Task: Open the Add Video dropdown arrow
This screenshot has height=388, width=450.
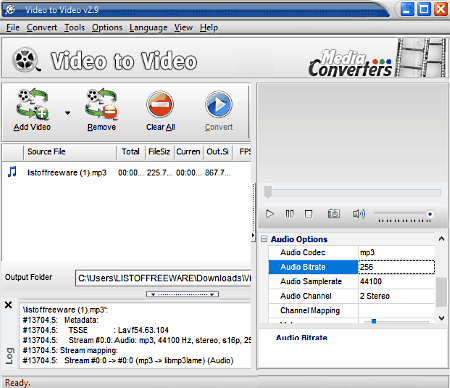Action: pyautogui.click(x=68, y=113)
